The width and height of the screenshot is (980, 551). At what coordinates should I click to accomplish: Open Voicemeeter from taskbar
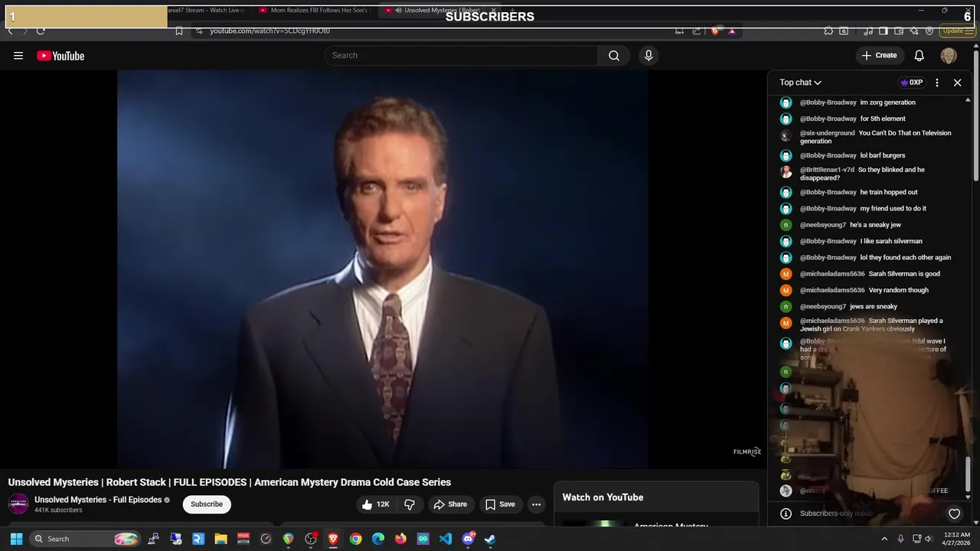coord(243,539)
